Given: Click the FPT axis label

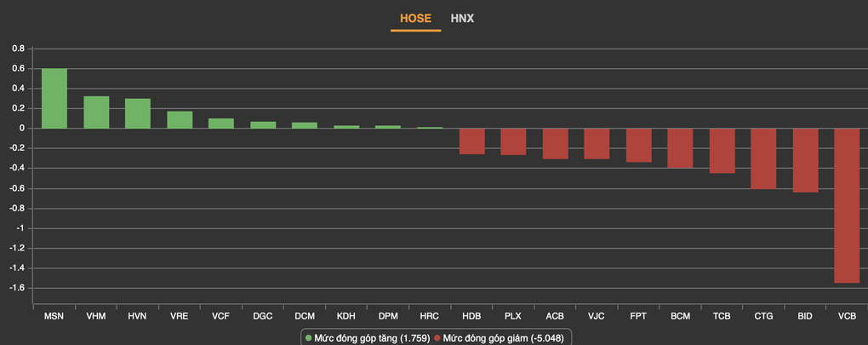Looking at the screenshot, I should click(x=639, y=316).
